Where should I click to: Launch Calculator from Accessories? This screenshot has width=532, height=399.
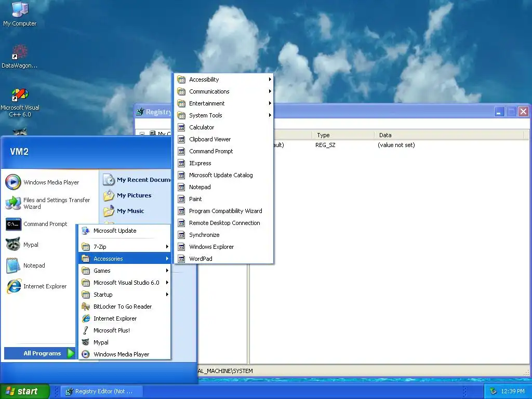(223, 127)
